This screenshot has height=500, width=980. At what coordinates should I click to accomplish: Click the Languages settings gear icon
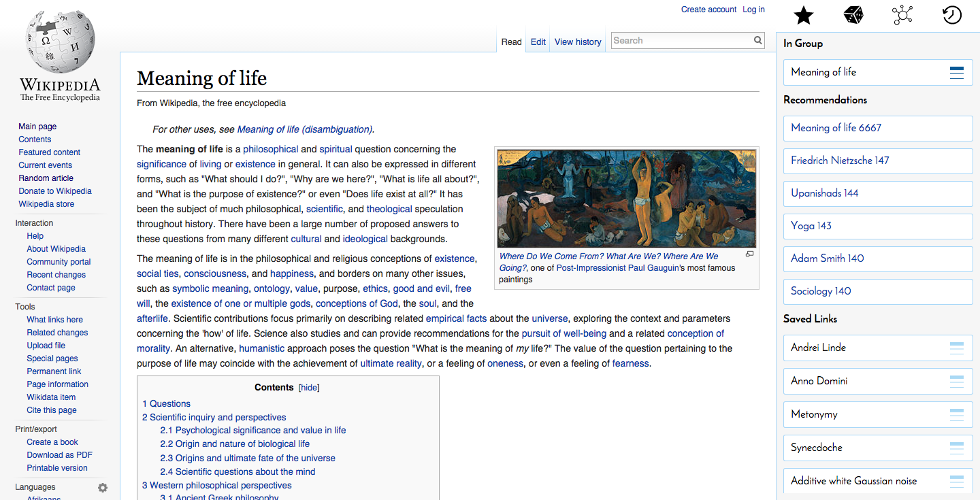coord(103,488)
